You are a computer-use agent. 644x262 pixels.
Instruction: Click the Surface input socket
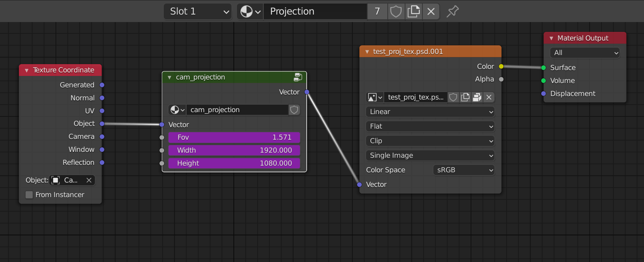click(544, 68)
